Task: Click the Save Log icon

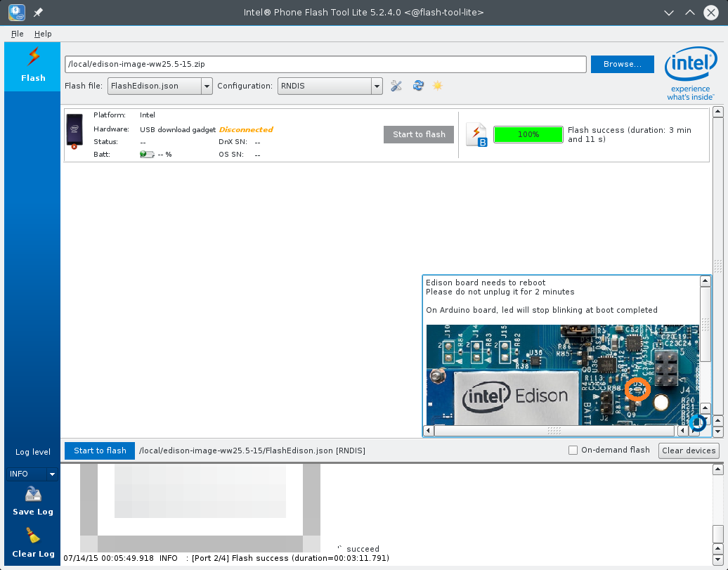Action: pyautogui.click(x=33, y=494)
